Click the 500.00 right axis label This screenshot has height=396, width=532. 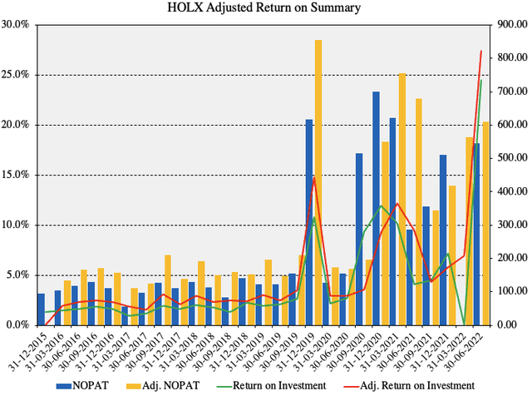[x=513, y=158]
